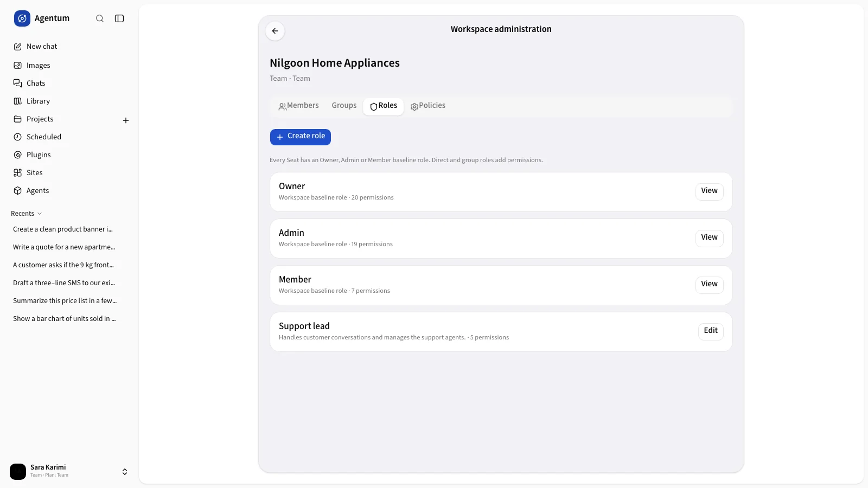
Task: Switch to the Members tab
Action: pyautogui.click(x=298, y=106)
